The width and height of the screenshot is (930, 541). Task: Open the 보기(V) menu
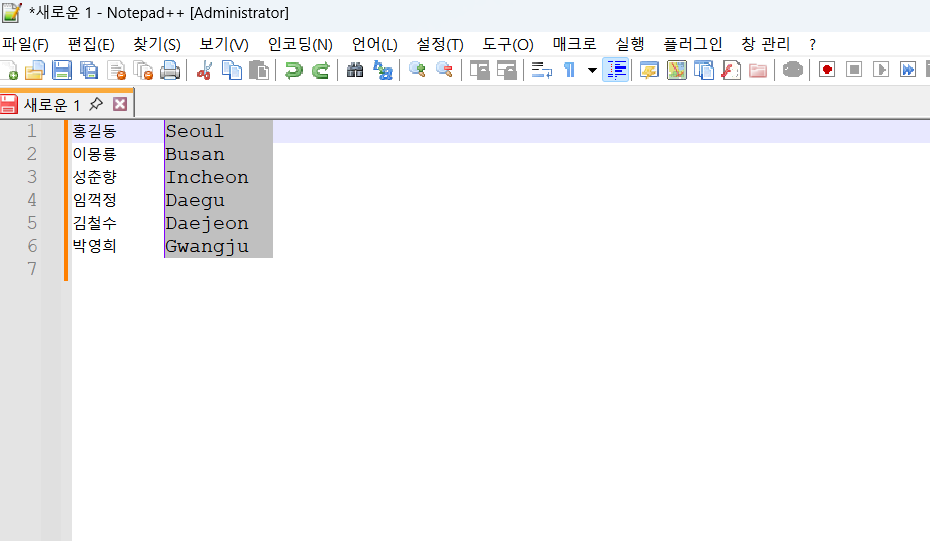click(x=224, y=44)
